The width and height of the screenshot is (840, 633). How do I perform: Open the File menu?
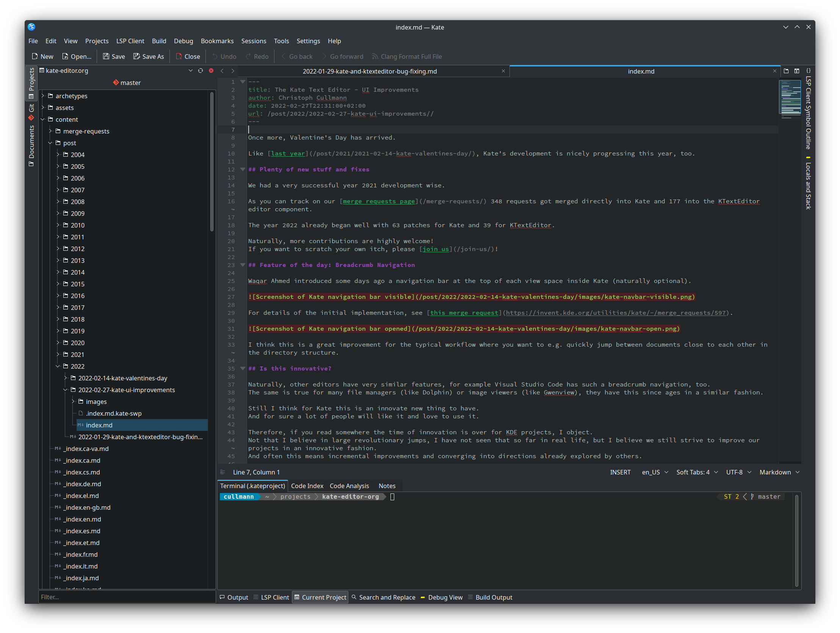point(33,41)
